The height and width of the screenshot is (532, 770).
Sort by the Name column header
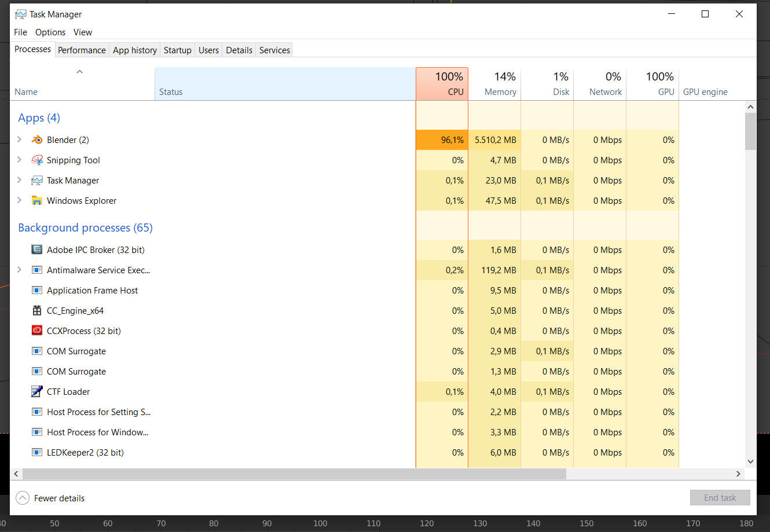82,84
